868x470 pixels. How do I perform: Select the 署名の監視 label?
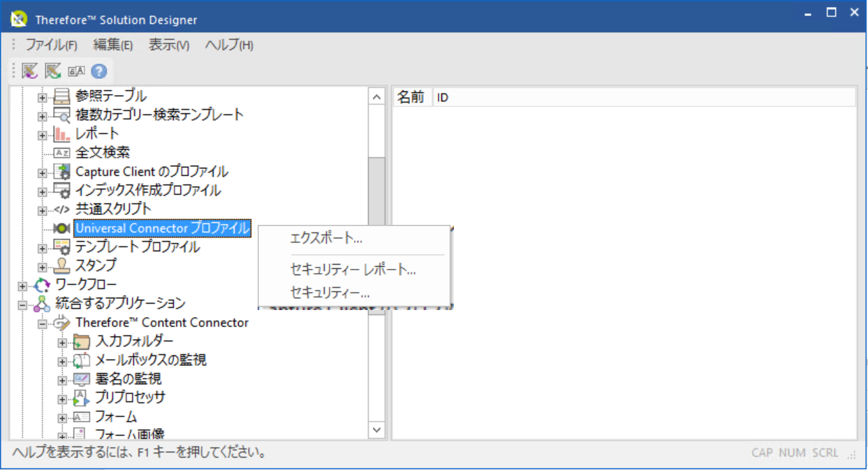tap(128, 379)
